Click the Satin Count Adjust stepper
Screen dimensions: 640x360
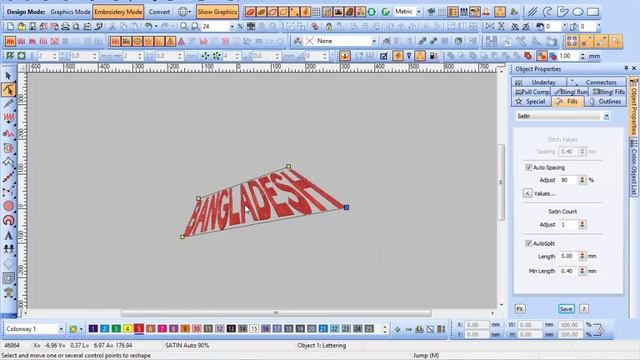point(582,224)
